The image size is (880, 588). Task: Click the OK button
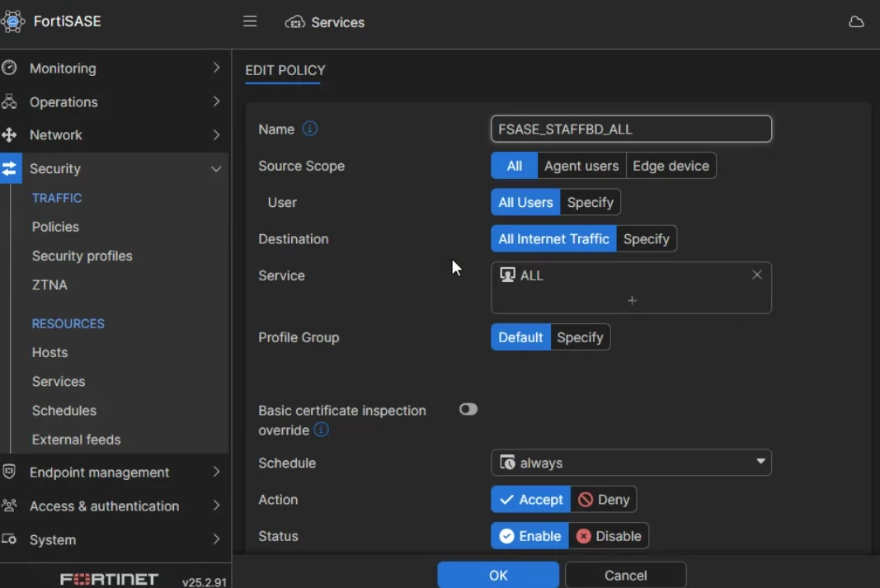coord(498,575)
